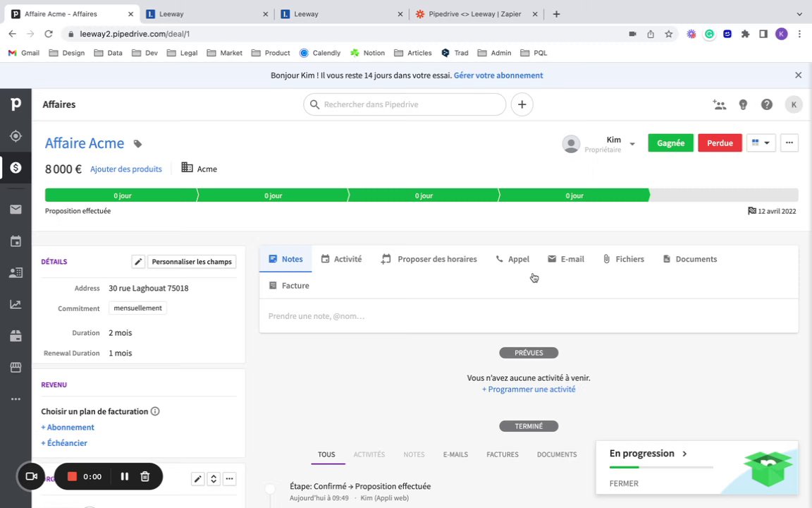
Task: Open the Activities calendar icon in sidebar
Action: tap(16, 241)
